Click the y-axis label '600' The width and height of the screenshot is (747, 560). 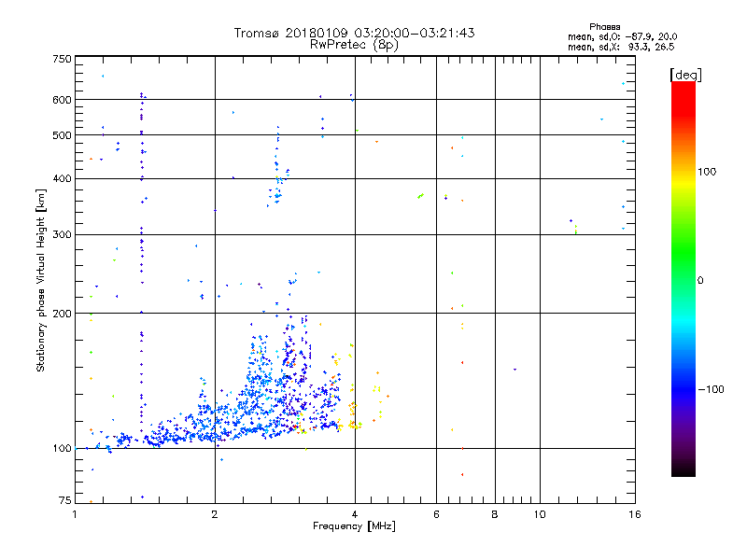pos(62,100)
